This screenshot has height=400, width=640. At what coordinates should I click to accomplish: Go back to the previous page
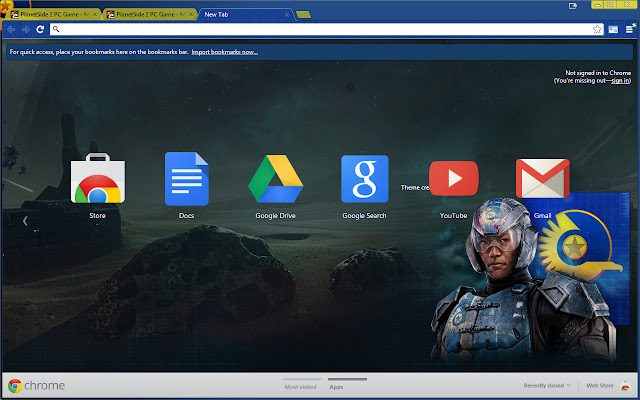click(x=11, y=29)
